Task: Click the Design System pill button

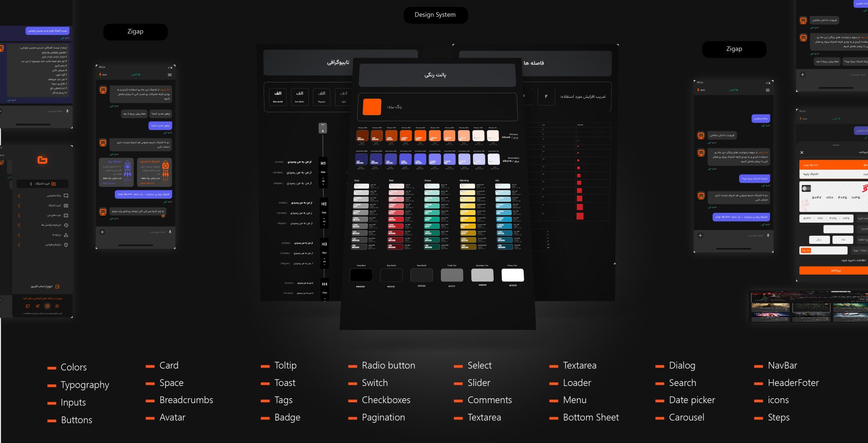Action: tap(435, 15)
